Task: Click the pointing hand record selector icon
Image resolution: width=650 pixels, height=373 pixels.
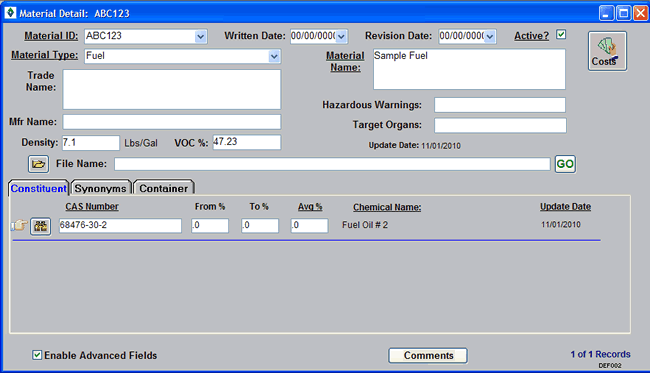Action: click(19, 225)
